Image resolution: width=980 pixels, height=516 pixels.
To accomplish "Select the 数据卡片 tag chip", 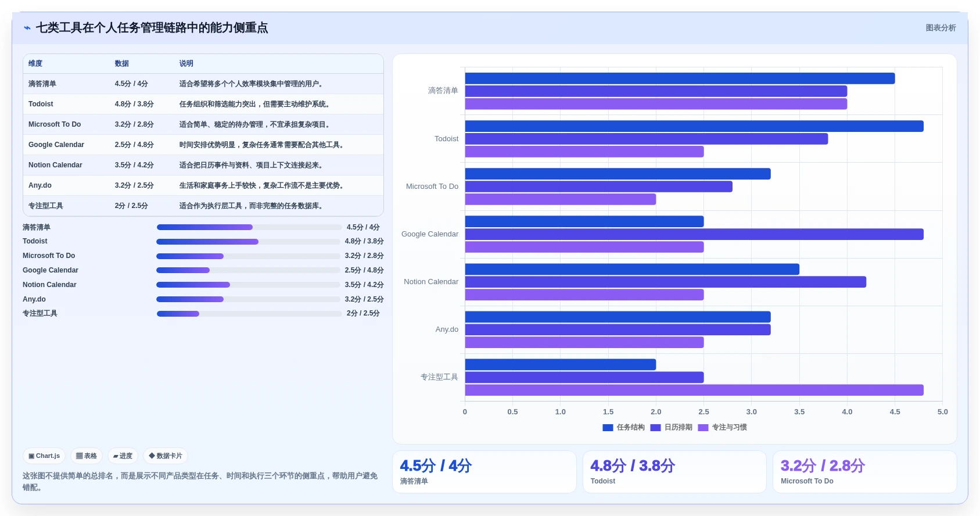I will click(x=166, y=456).
